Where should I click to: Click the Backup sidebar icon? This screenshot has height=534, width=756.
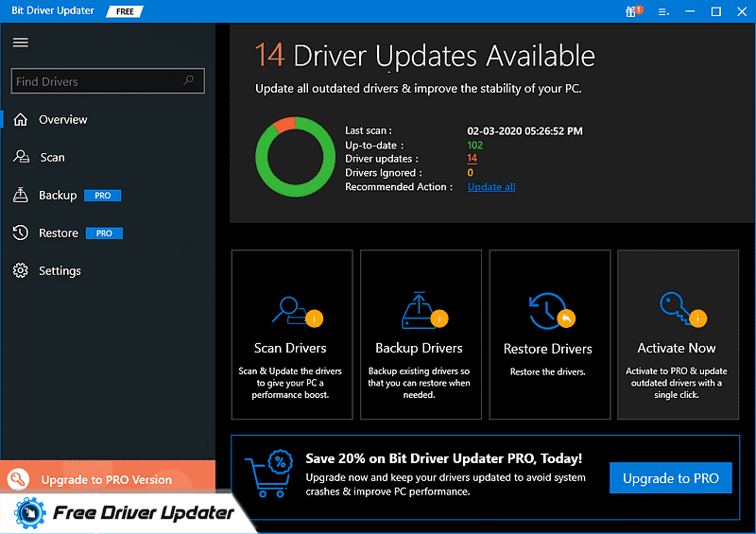[20, 195]
